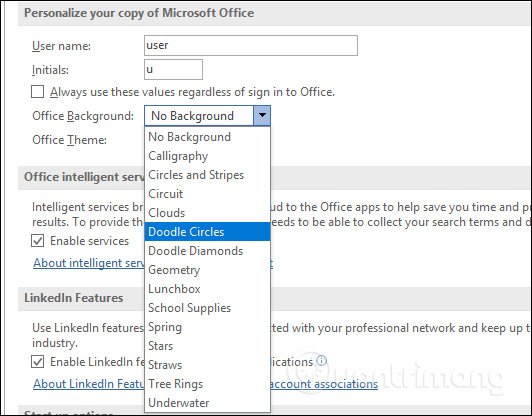Toggle the Enable services checkbox
Image resolution: width=532 pixels, height=416 pixels.
(x=37, y=241)
